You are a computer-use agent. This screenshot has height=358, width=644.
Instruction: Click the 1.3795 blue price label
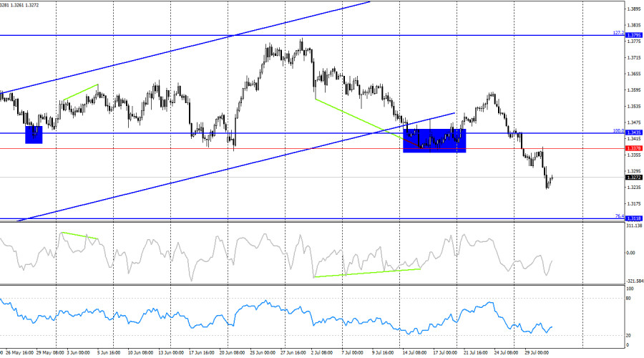tap(634, 35)
